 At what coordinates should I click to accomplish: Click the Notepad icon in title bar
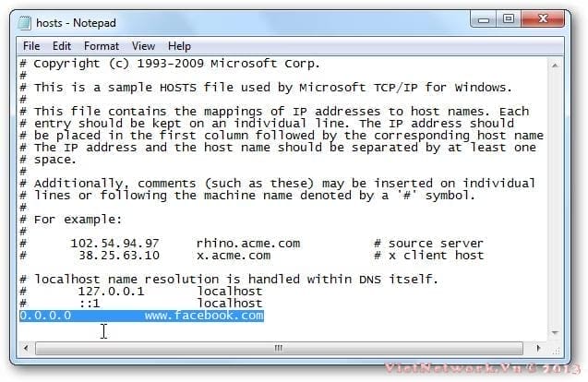click(24, 23)
